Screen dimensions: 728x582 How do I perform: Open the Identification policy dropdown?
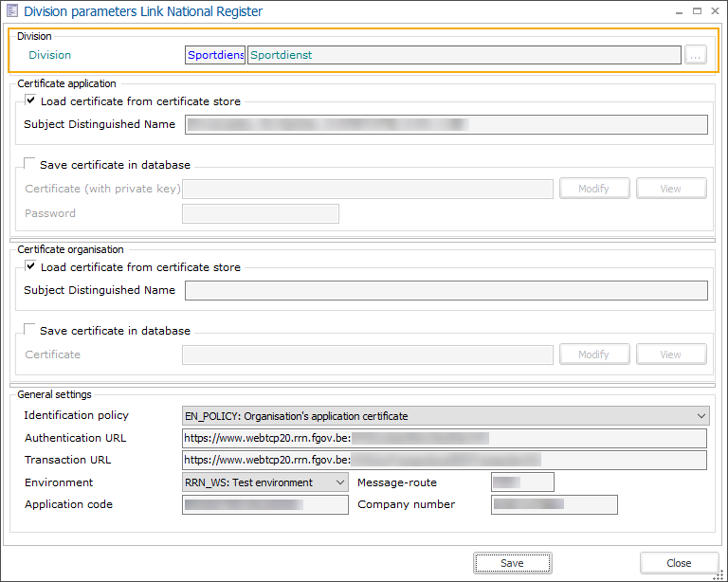(446, 416)
